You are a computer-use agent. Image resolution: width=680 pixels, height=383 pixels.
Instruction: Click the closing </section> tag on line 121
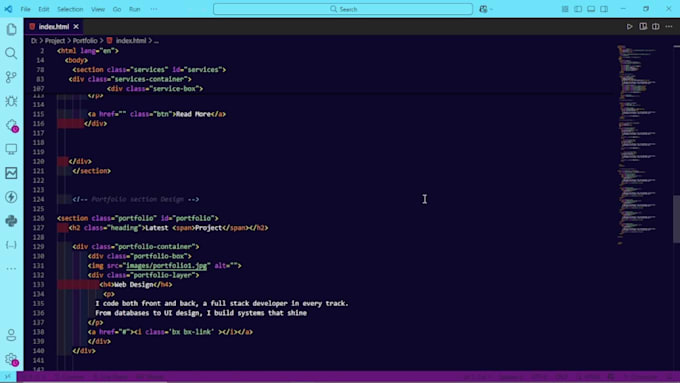point(92,171)
